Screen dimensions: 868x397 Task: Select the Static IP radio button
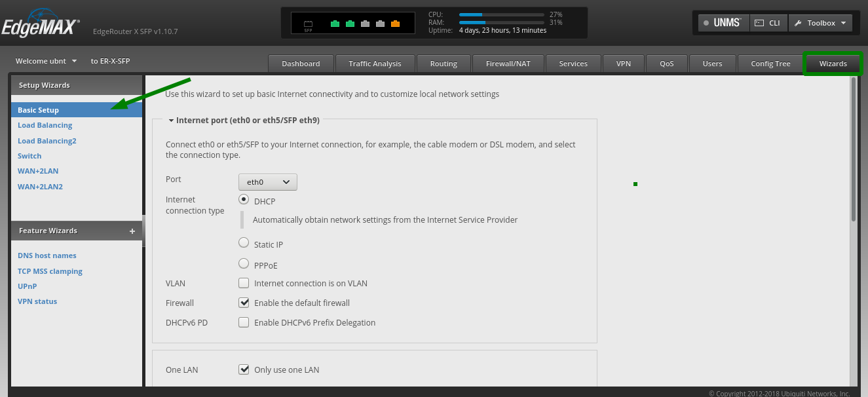point(243,242)
